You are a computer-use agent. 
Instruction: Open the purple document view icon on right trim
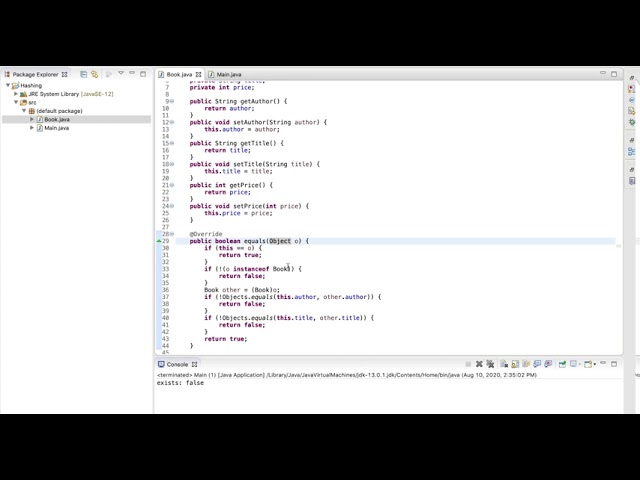[x=632, y=181]
